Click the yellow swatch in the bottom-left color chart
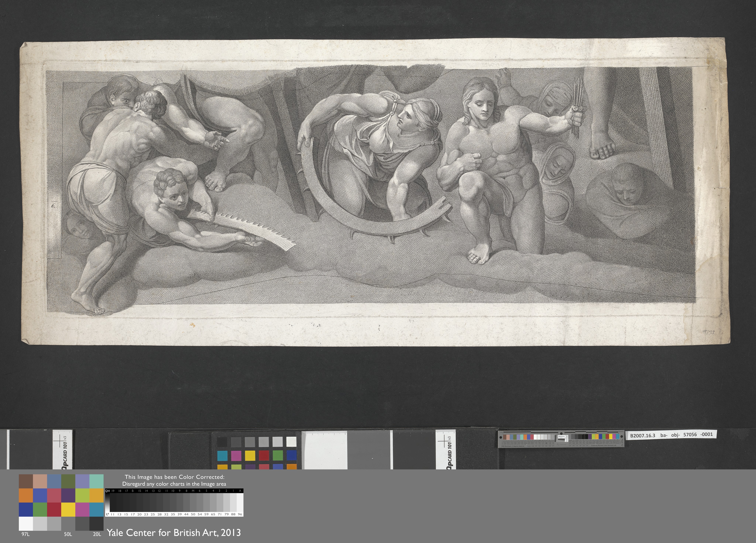This screenshot has height=543, width=756. point(68,509)
